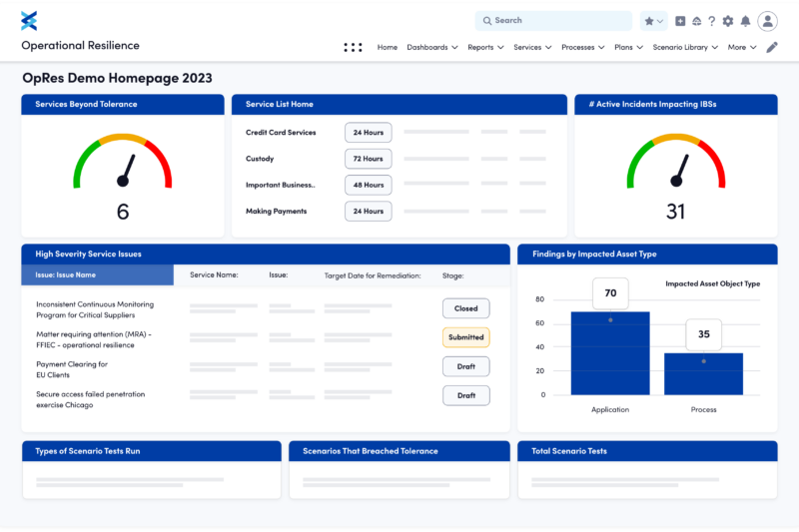Click the global actions plus icon
Viewport: 799px width, 532px height.
680,21
